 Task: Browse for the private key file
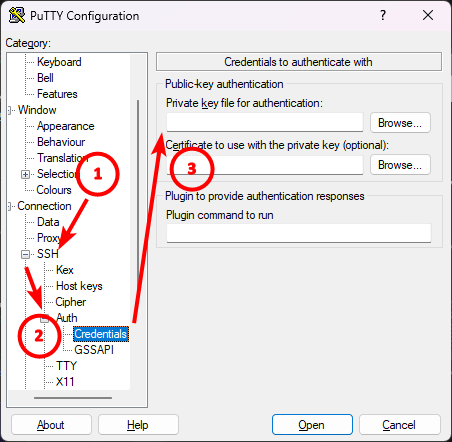(x=400, y=123)
